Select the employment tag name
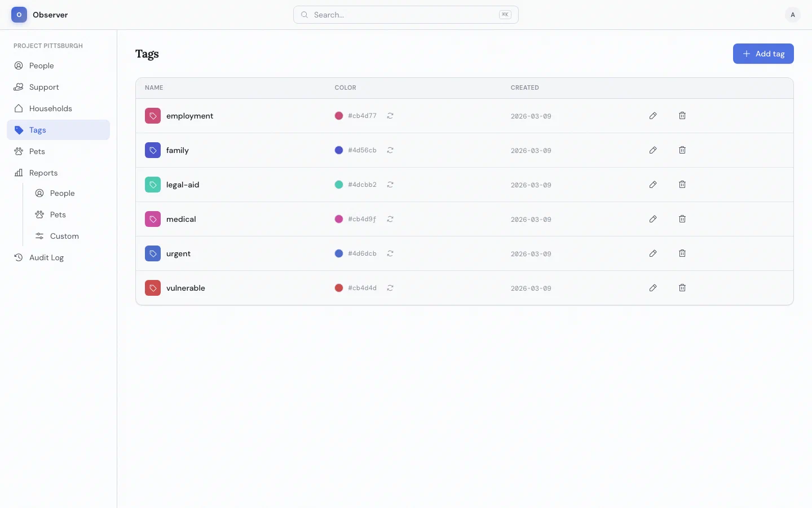The width and height of the screenshot is (812, 508). coord(189,116)
